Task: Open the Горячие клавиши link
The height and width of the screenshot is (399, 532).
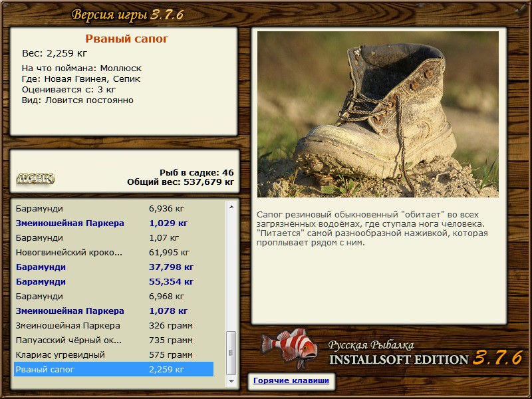Action: point(291,380)
